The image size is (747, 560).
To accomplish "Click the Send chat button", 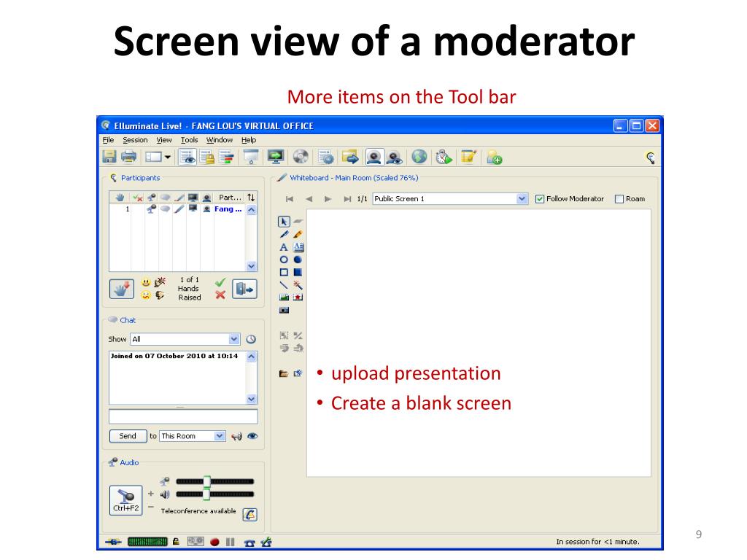I will tap(128, 436).
